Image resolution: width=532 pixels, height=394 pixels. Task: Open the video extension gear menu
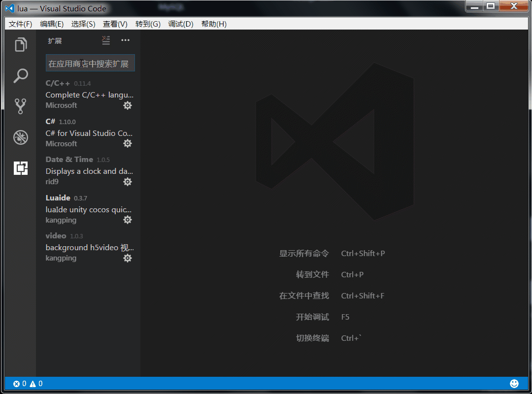pos(128,258)
